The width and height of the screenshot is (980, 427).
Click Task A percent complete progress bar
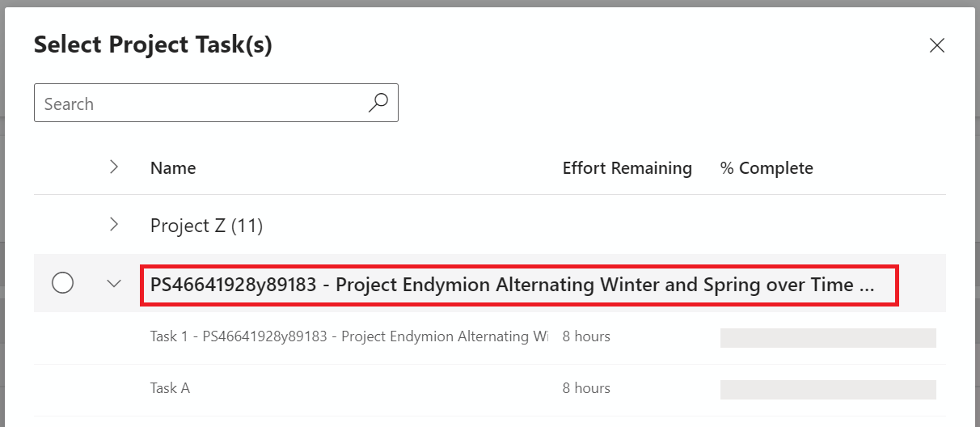click(x=828, y=390)
